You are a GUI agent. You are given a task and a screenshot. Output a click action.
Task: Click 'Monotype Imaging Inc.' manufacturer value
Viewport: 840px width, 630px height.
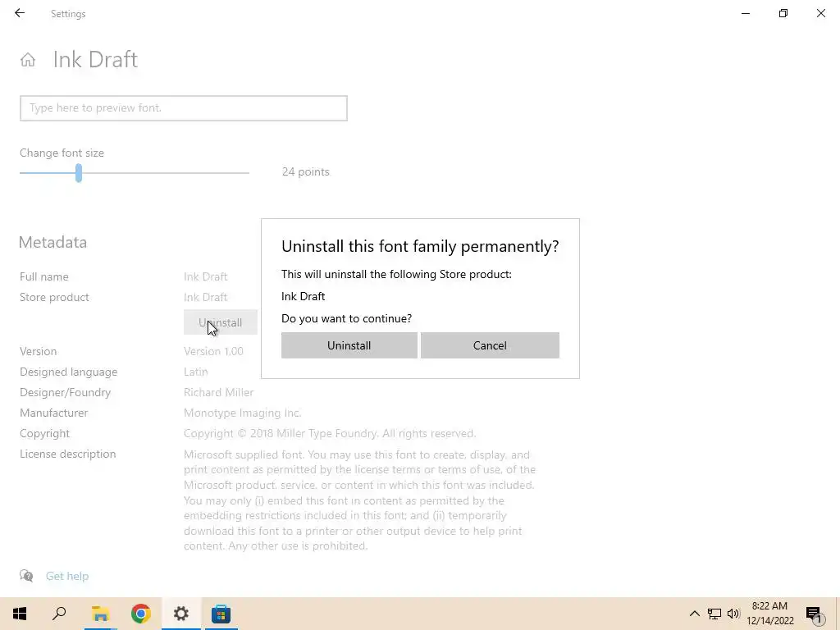pyautogui.click(x=243, y=413)
